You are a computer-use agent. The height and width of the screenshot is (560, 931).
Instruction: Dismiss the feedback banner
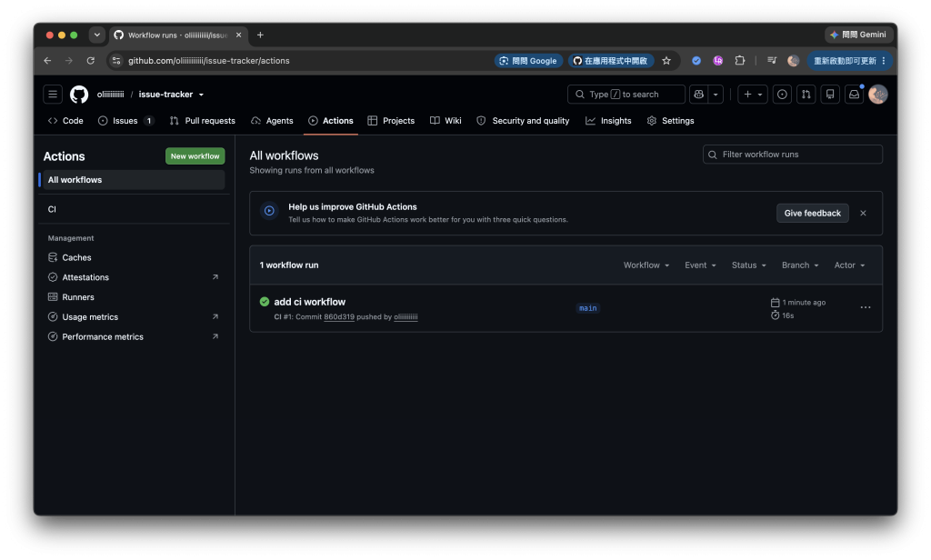[864, 214]
